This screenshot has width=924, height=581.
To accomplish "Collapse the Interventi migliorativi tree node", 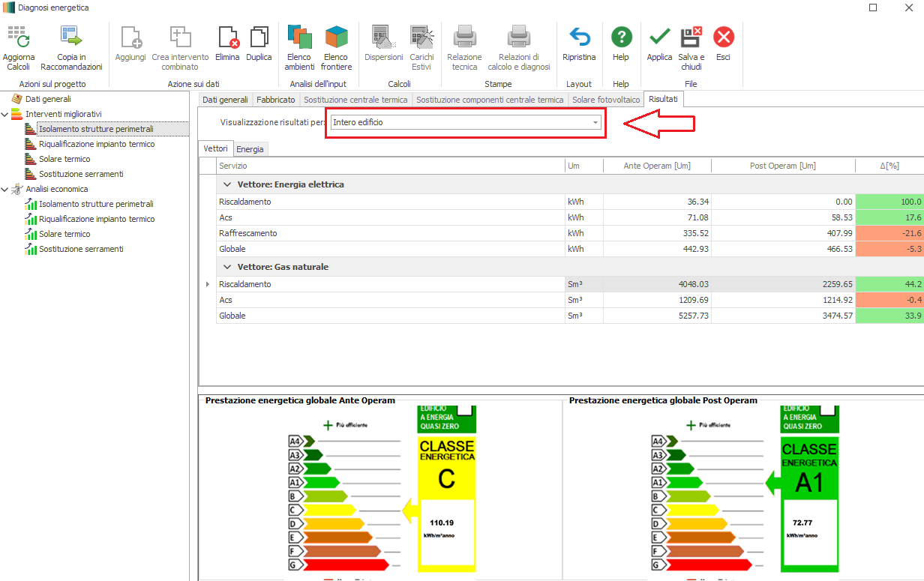I will 6,114.
